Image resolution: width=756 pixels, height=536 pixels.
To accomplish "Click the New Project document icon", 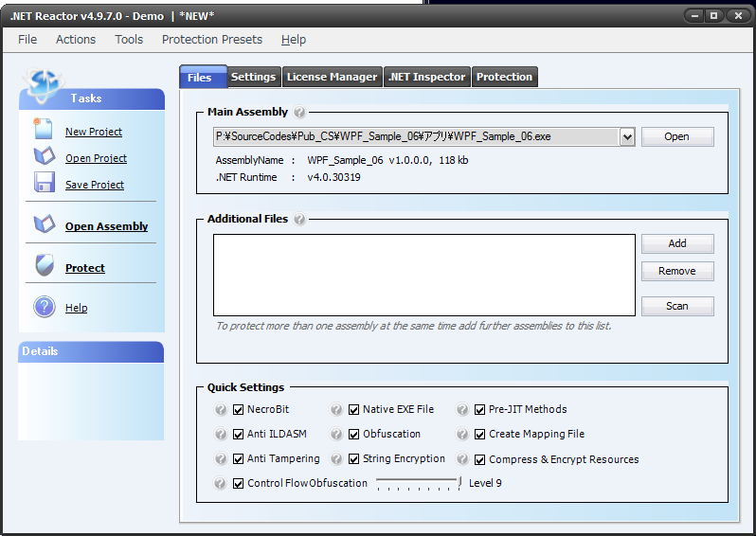I will point(43,129).
